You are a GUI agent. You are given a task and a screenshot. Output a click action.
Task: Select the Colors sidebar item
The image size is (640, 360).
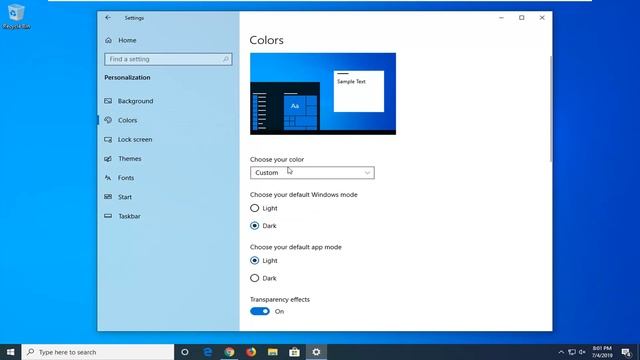tap(127, 120)
